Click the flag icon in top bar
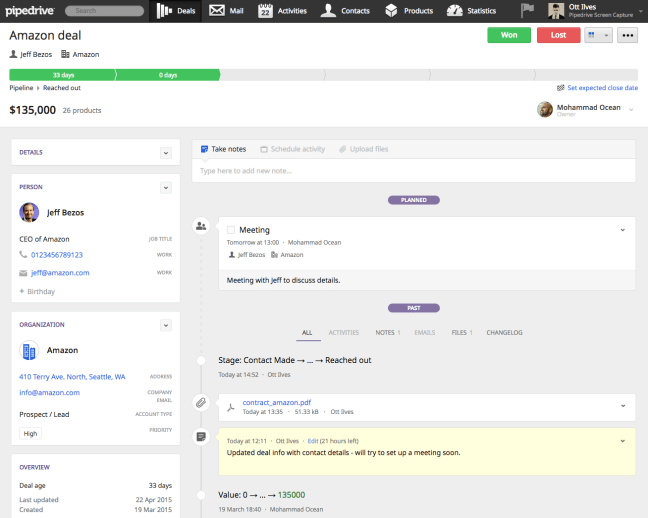648x518 pixels. pos(527,11)
